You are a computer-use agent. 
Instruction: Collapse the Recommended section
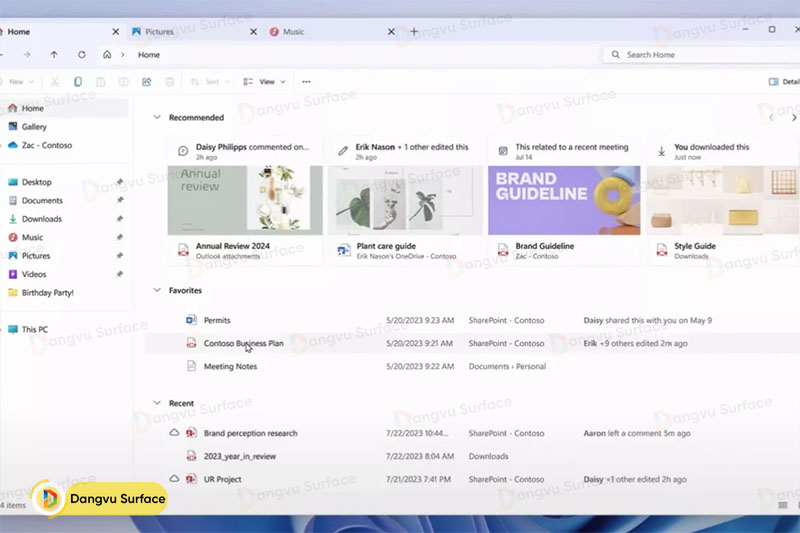[157, 117]
